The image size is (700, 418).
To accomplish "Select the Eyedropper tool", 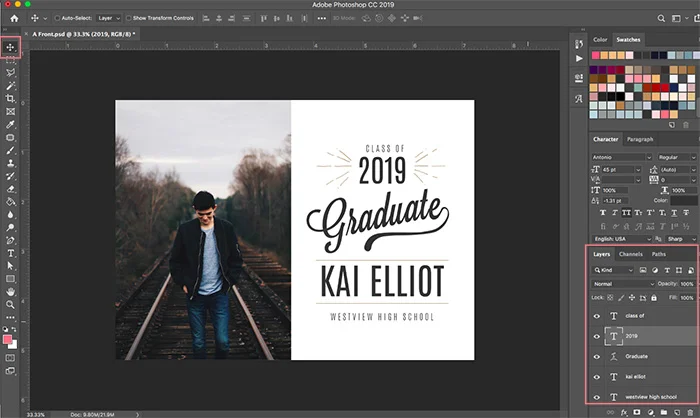I will pyautogui.click(x=10, y=124).
